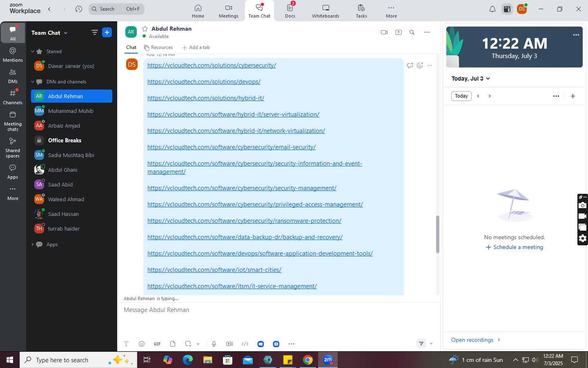The image size is (588, 368).
Task: Open the ransomware-protection link
Action: click(x=244, y=221)
